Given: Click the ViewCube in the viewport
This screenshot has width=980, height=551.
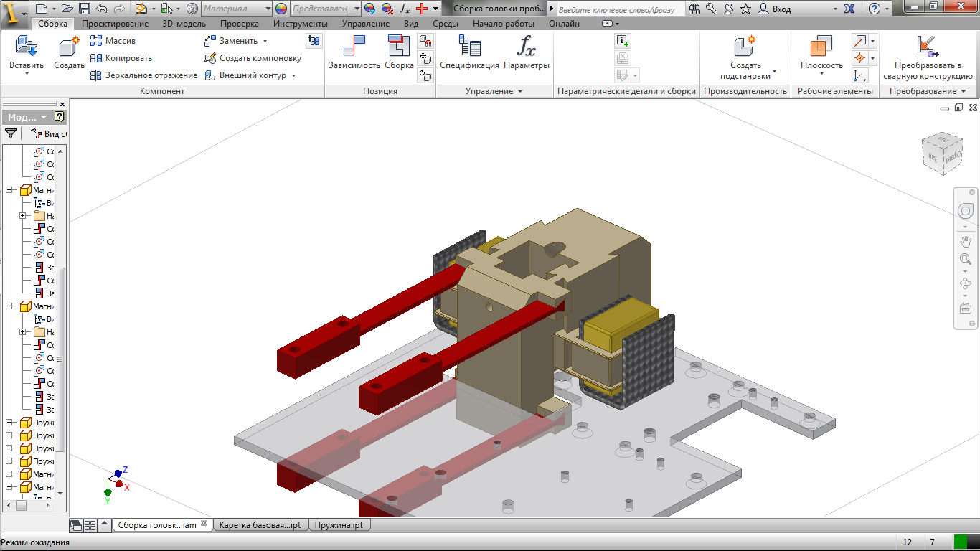Looking at the screenshot, I should pos(941,152).
